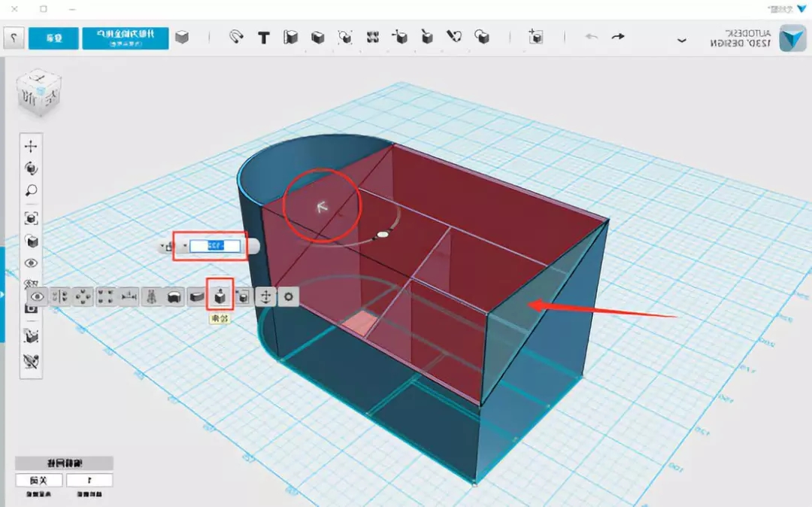Select the Zoom magnifier tool
The image size is (812, 507).
(x=31, y=190)
